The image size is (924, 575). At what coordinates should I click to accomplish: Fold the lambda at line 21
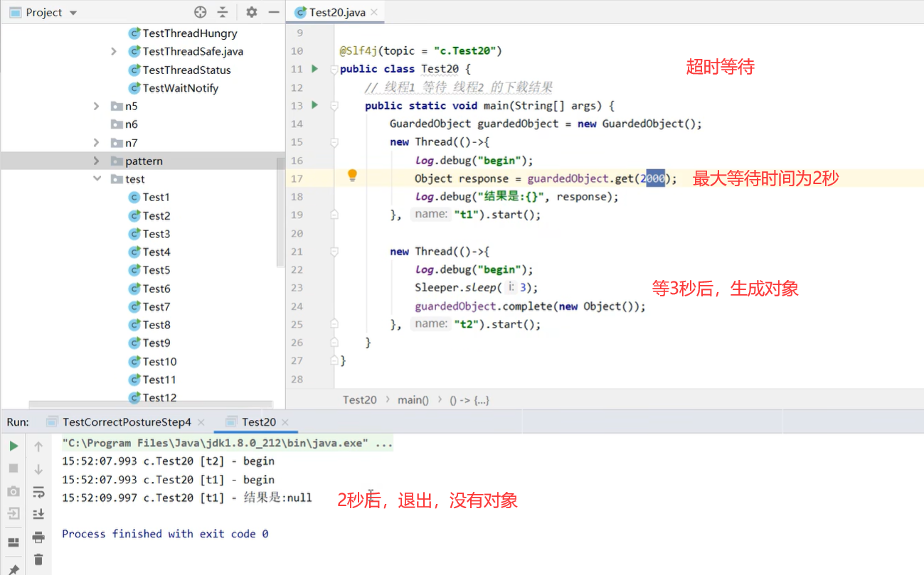[334, 252]
